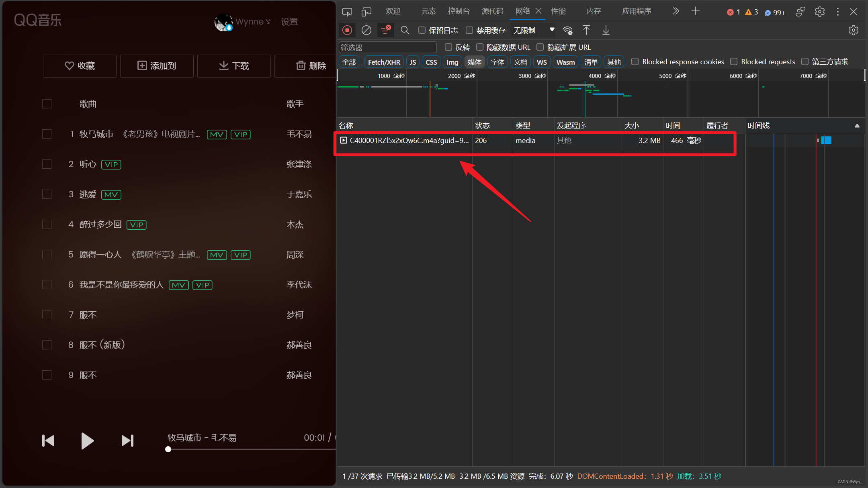Click export HAR download arrow
Viewport: 868px width, 488px height.
pyautogui.click(x=606, y=30)
